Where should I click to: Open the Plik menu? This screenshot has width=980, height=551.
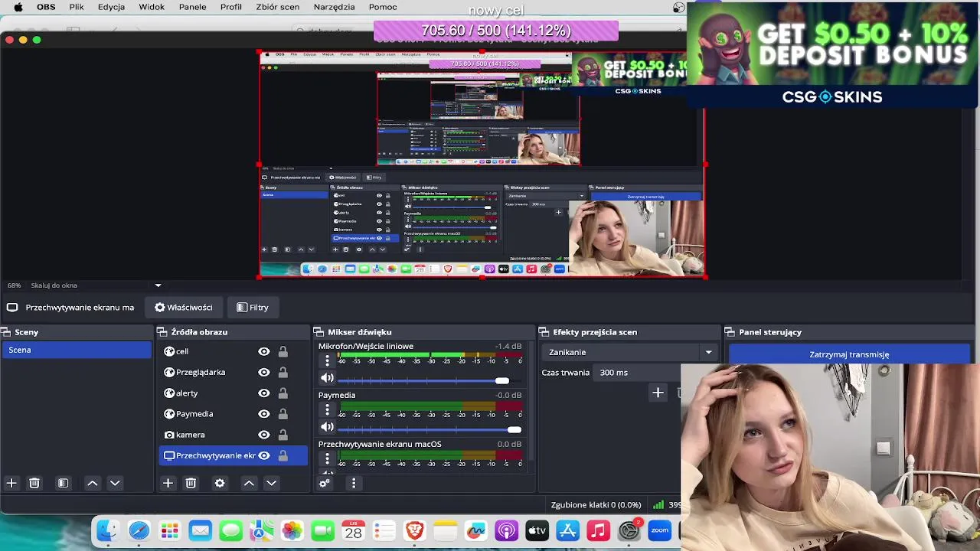pyautogui.click(x=77, y=7)
